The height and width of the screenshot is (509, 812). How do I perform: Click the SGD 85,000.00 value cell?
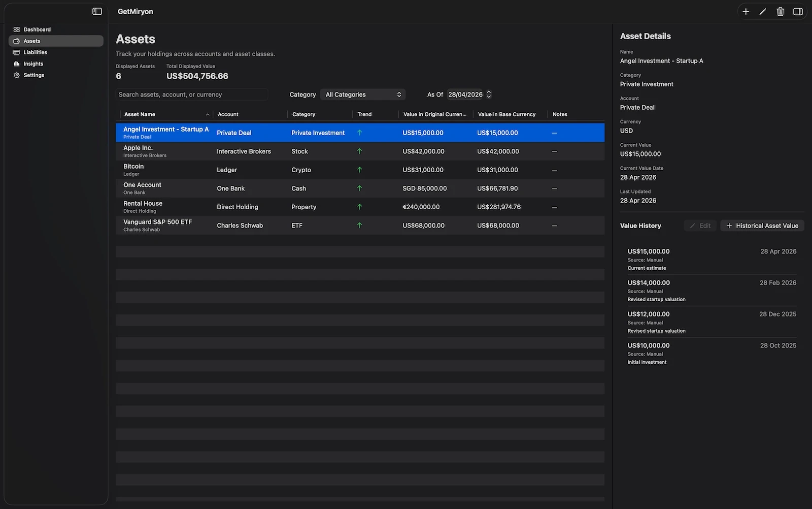click(424, 188)
